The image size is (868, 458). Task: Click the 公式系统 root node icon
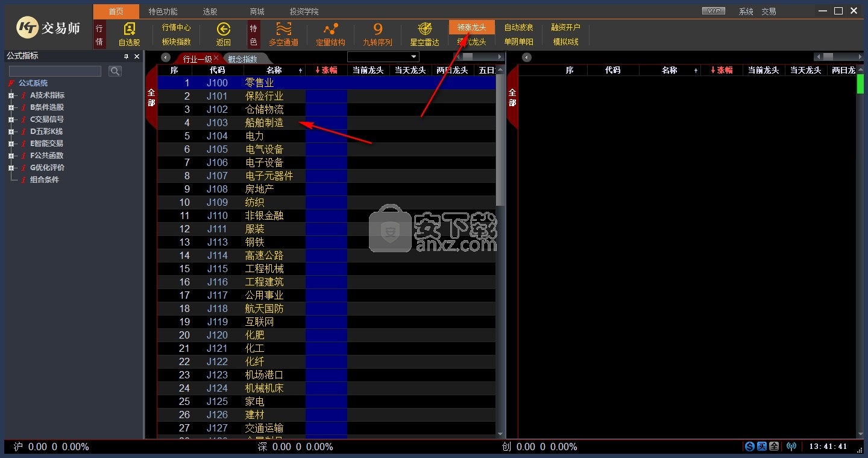click(x=11, y=83)
